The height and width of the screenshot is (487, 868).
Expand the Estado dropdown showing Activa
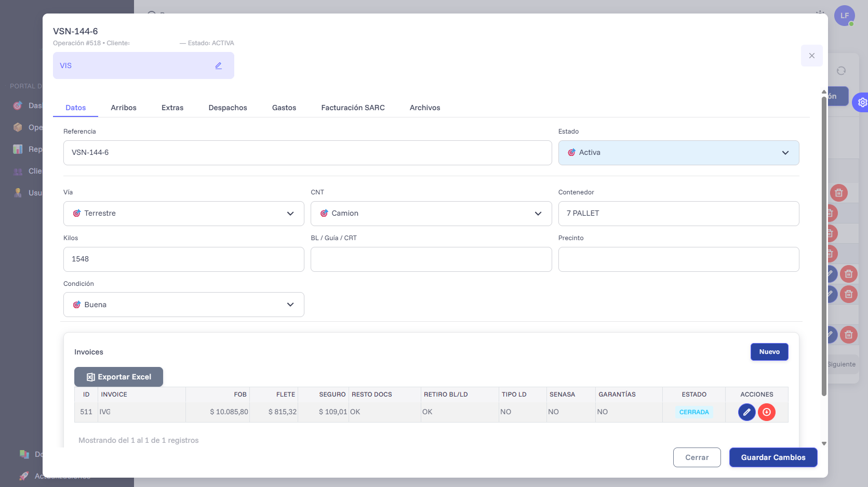[x=678, y=153]
